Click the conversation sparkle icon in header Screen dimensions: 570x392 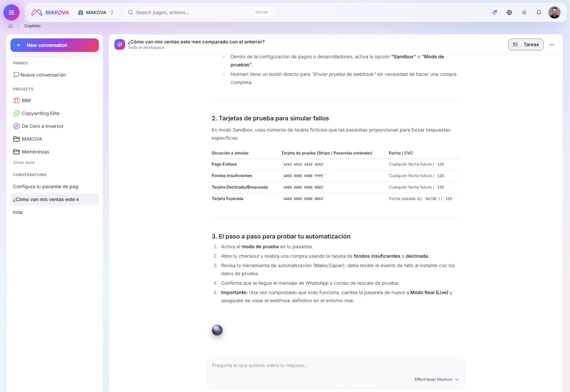pos(120,45)
